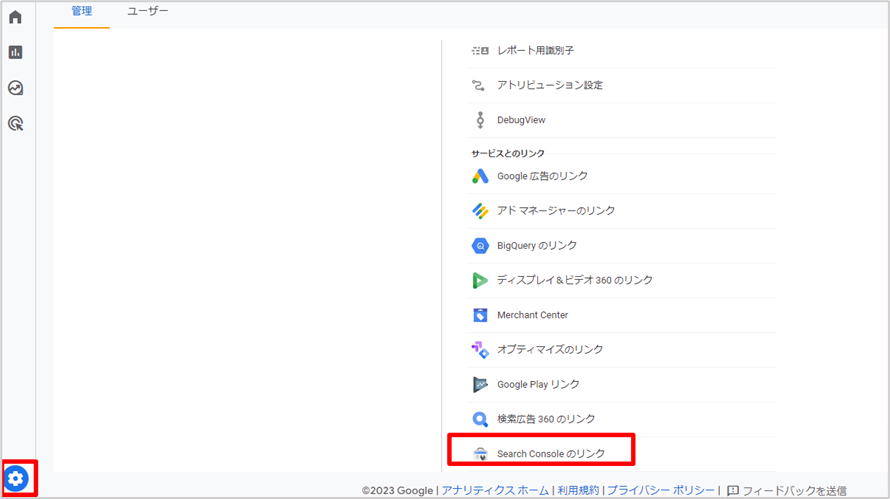Open 検索広告 360 のリンク
This screenshot has height=499, width=890.
[546, 419]
